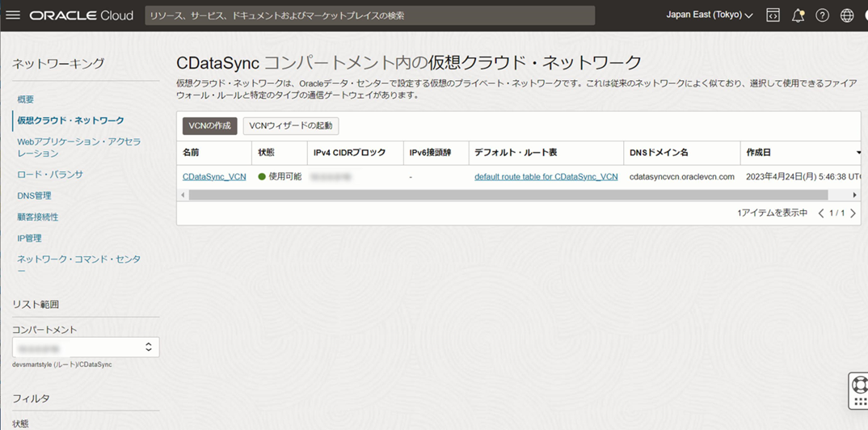Focus the resource search field
This screenshot has height=430, width=868.
pos(370,15)
